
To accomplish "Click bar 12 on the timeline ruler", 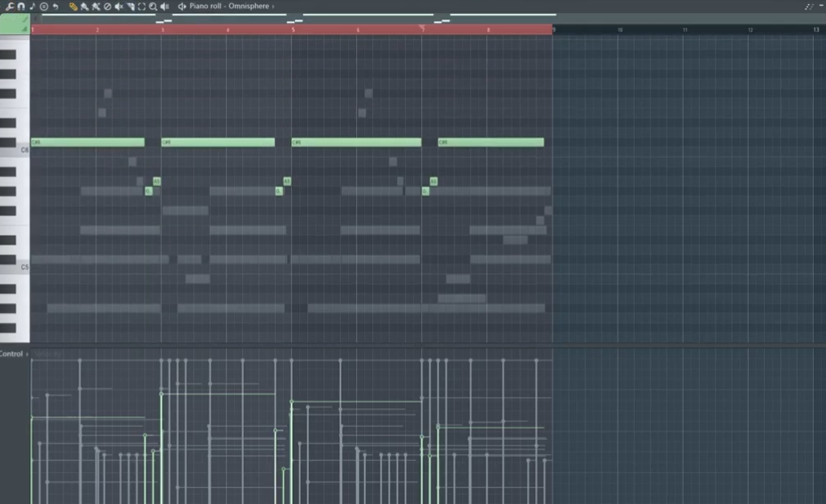I will pos(750,30).
